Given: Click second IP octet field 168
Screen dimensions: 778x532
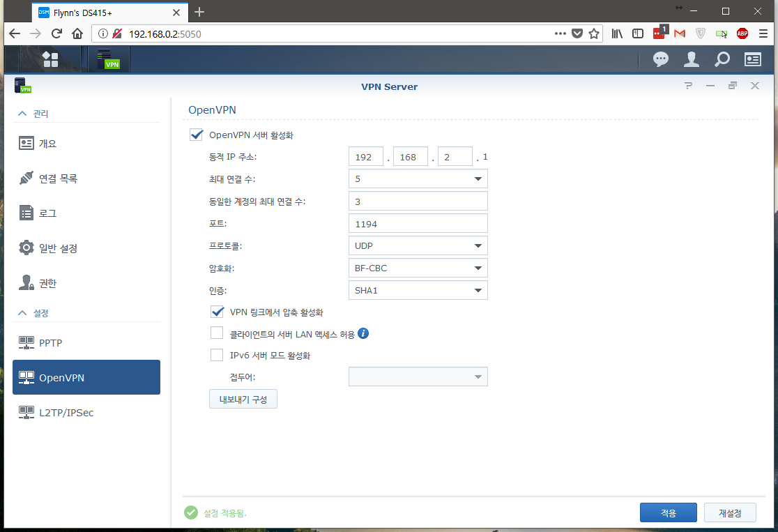Looking at the screenshot, I should 411,157.
